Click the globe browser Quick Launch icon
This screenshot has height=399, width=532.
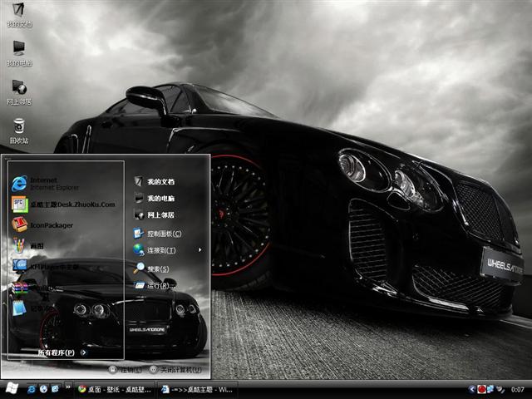pyautogui.click(x=43, y=389)
